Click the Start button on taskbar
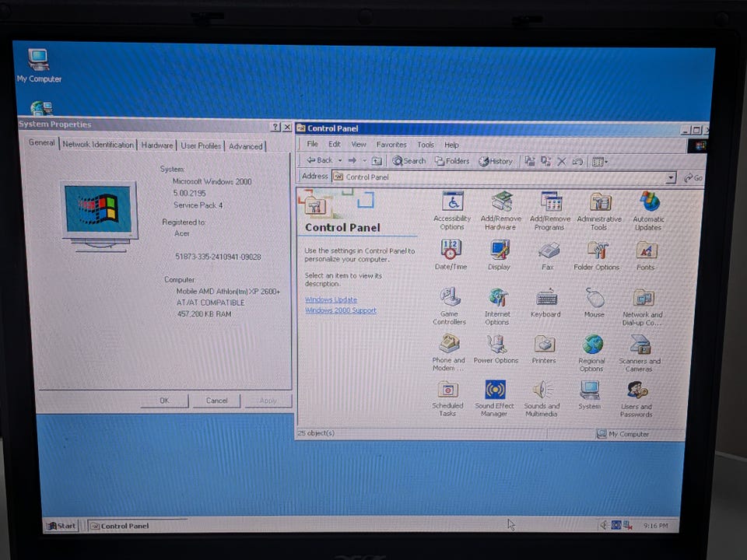Image resolution: width=747 pixels, height=560 pixels. click(61, 526)
